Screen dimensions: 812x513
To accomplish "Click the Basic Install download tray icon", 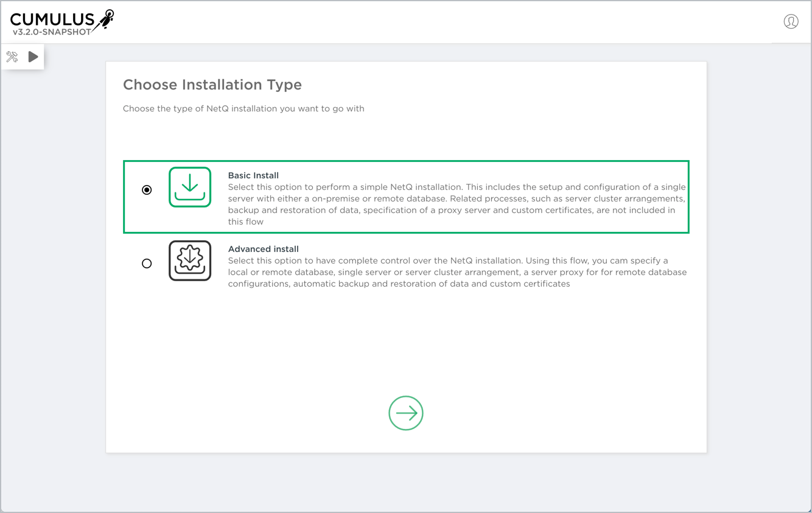I will 190,187.
